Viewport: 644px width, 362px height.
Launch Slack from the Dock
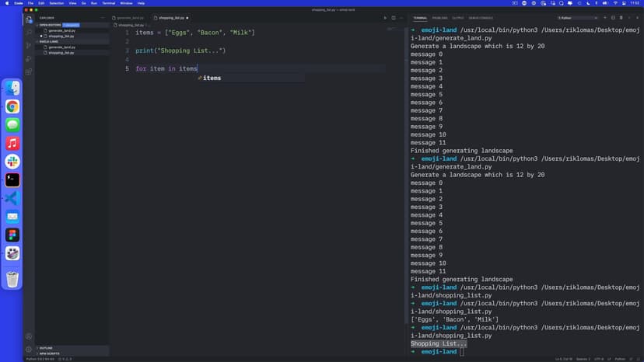click(12, 162)
